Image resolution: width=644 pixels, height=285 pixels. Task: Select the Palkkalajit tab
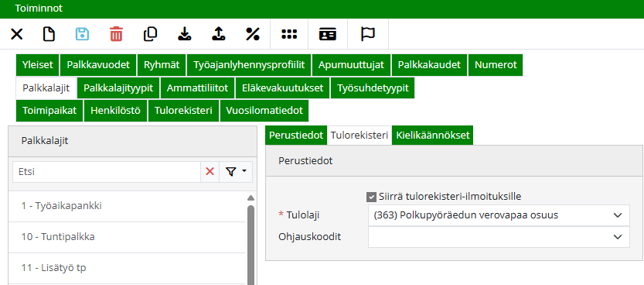46,88
